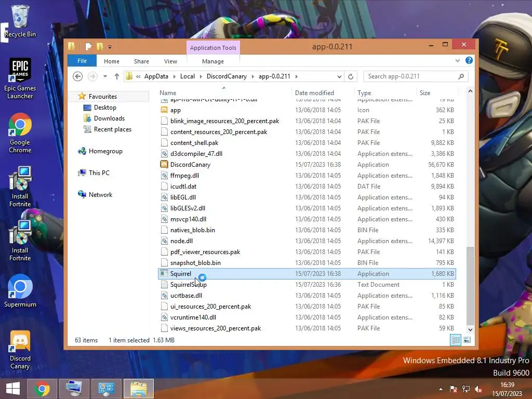Expand the ribbon chevron
Viewport: 532px width, 399px height.
[457, 60]
